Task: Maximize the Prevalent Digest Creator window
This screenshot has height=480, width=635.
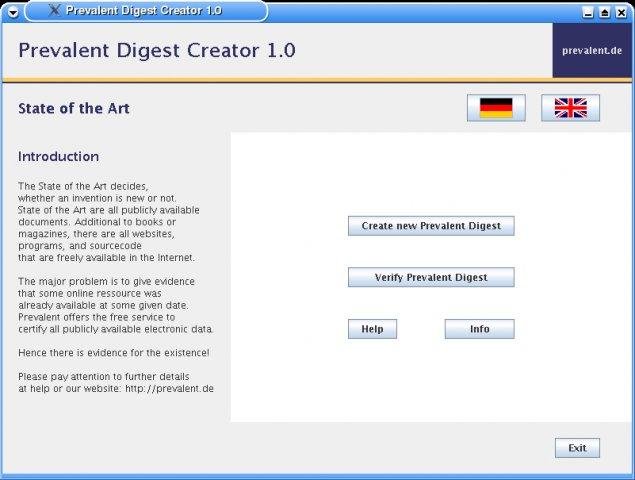Action: (x=604, y=13)
